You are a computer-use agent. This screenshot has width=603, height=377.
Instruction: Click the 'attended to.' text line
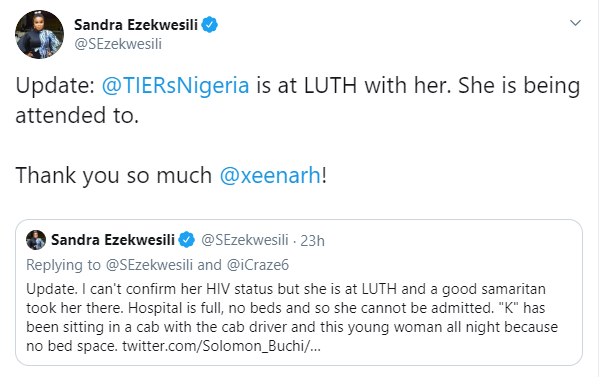[77, 115]
